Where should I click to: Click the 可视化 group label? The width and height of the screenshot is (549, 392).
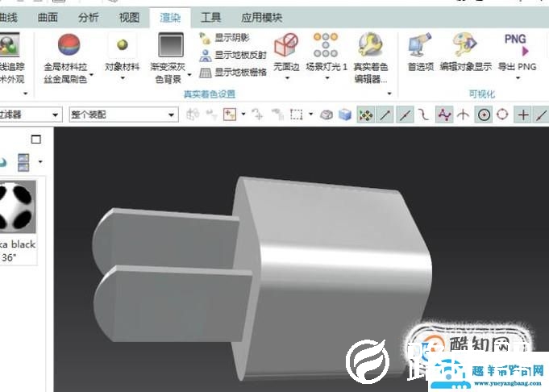point(482,94)
